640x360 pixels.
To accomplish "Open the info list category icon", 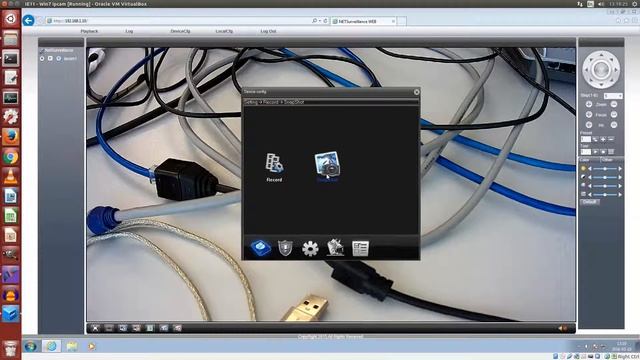I will tap(360, 248).
